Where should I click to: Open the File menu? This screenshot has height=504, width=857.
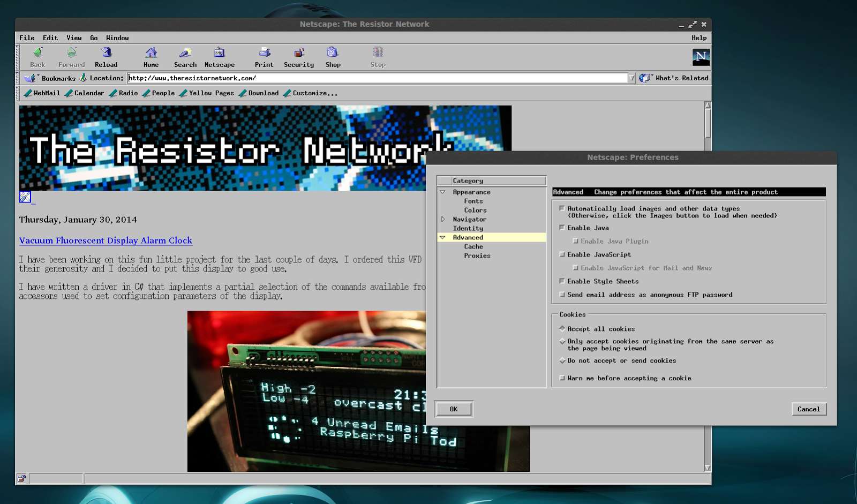click(x=27, y=38)
